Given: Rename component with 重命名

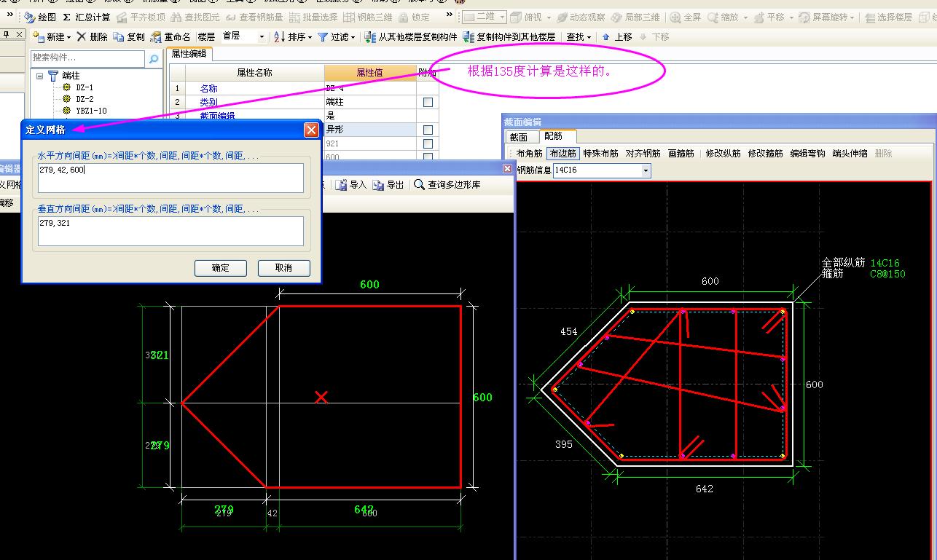Looking at the screenshot, I should [x=170, y=36].
